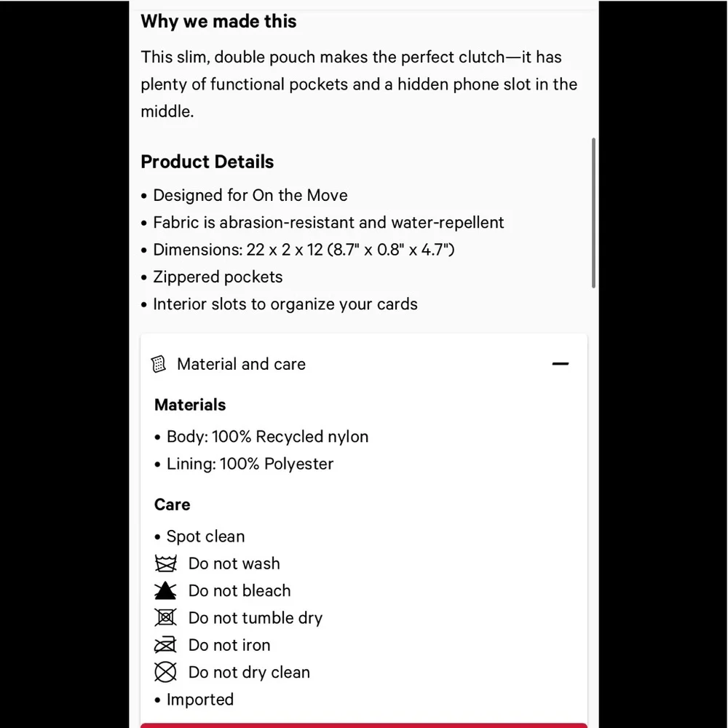Click the vertical page scrollbar
Image resolution: width=728 pixels, height=728 pixels.
[594, 213]
